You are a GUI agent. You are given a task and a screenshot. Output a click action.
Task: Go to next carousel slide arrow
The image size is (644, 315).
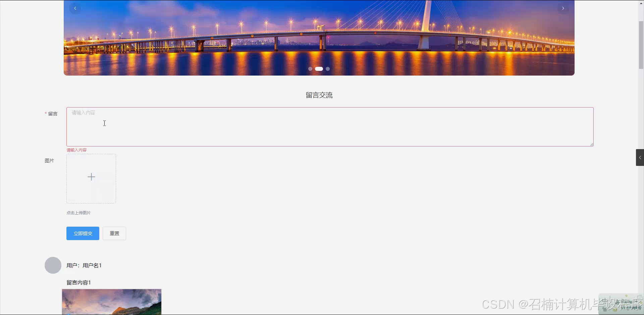[x=563, y=8]
